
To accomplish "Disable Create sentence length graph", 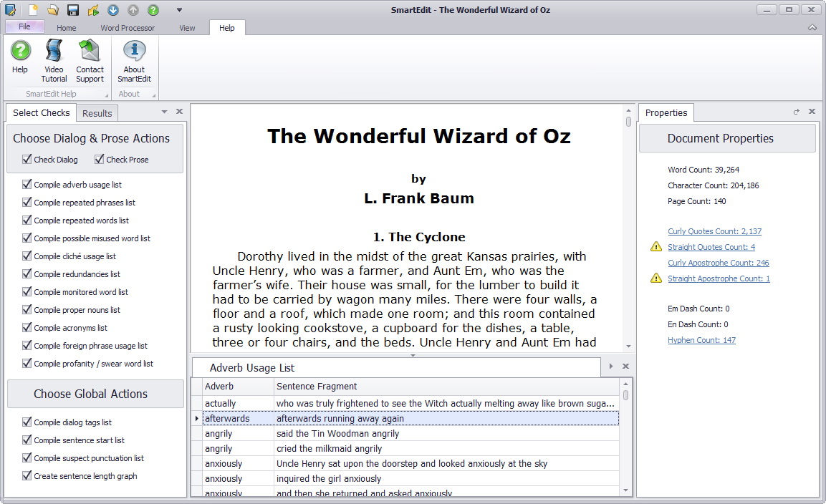I will point(27,476).
